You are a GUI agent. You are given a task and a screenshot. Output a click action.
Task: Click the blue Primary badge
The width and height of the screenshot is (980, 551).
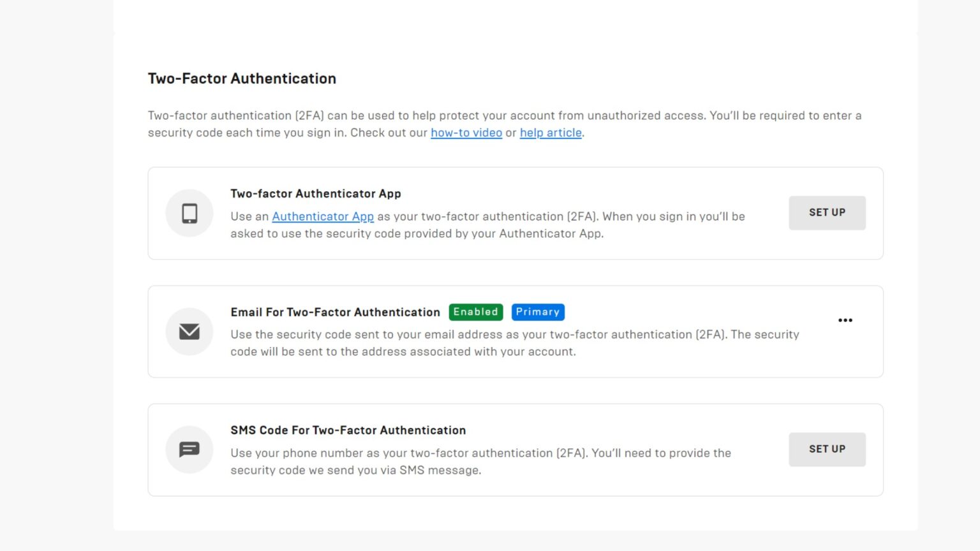click(538, 312)
